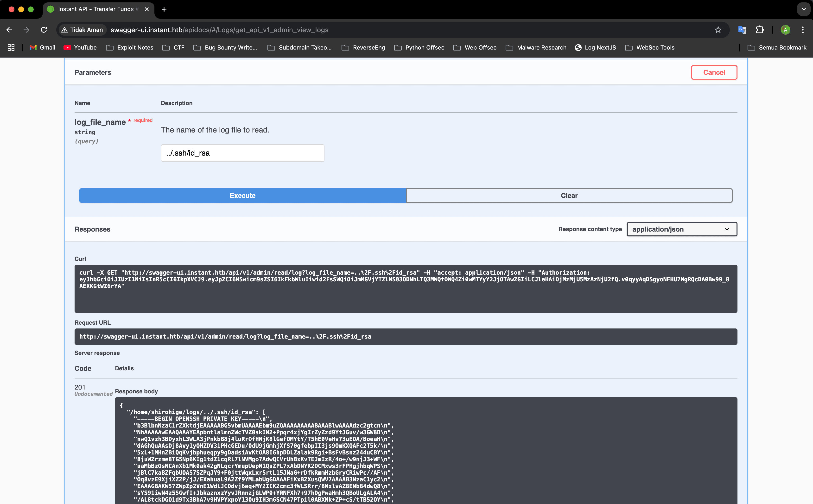Click the browser back arrow
813x504 pixels.
[x=9, y=30]
